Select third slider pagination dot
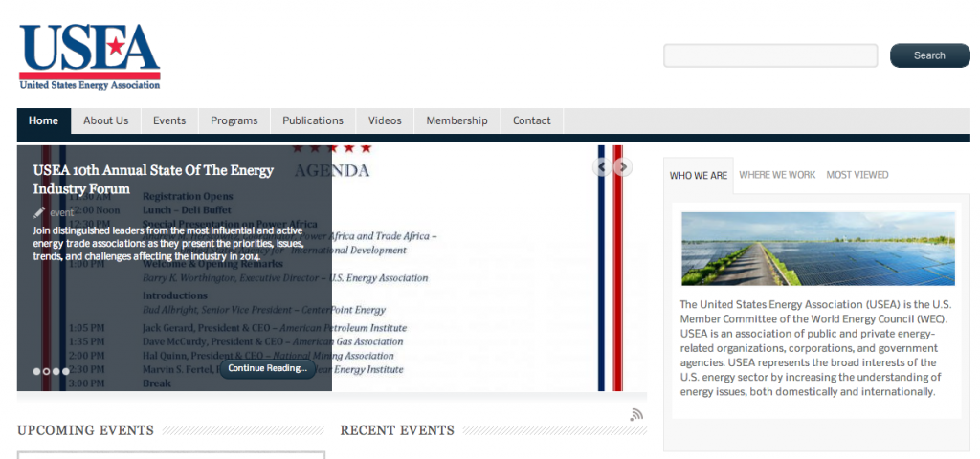 click(56, 372)
